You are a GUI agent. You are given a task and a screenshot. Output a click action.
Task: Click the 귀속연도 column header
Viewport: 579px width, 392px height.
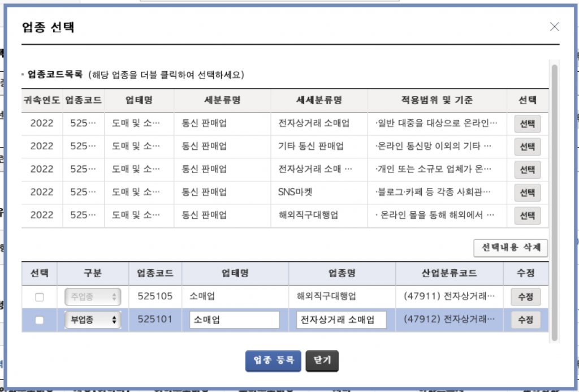[x=42, y=100]
